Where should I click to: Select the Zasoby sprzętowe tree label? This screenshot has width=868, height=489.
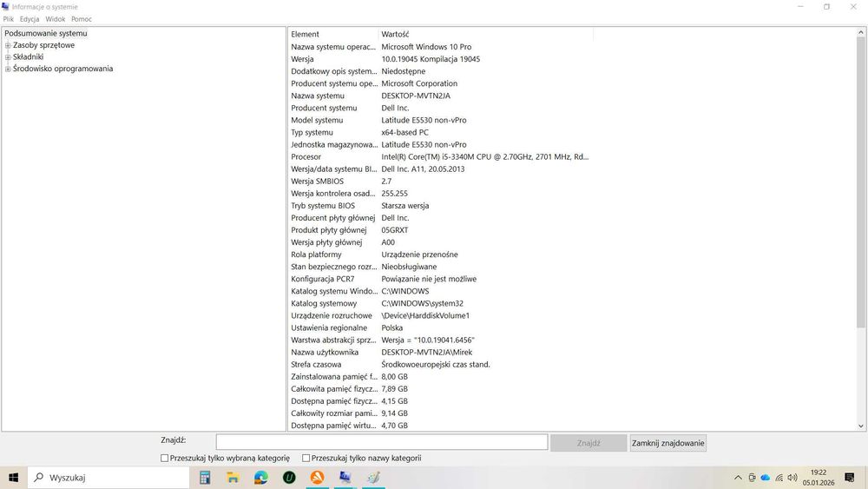point(43,45)
